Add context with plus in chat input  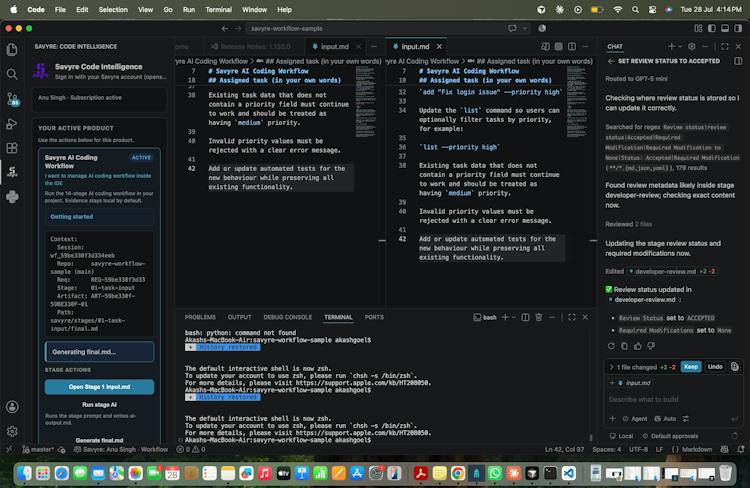coord(612,419)
